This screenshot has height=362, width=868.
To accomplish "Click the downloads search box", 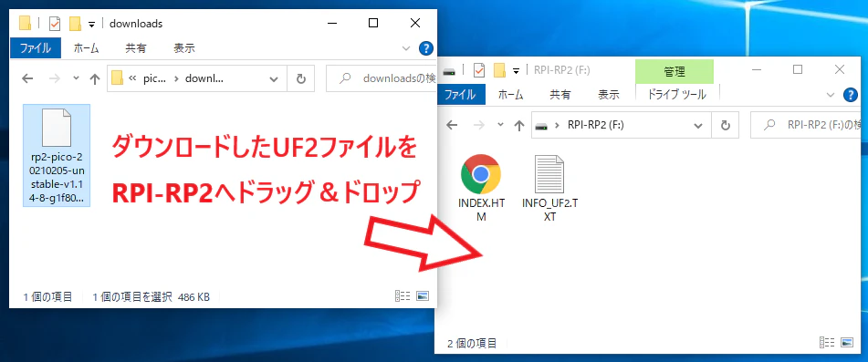I will (x=381, y=79).
